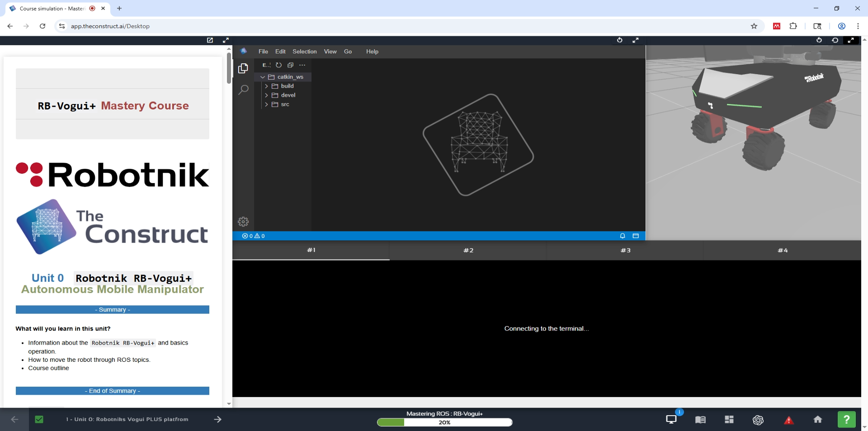Click the 'Course outline' bullet text
This screenshot has width=868, height=431.
tap(49, 368)
